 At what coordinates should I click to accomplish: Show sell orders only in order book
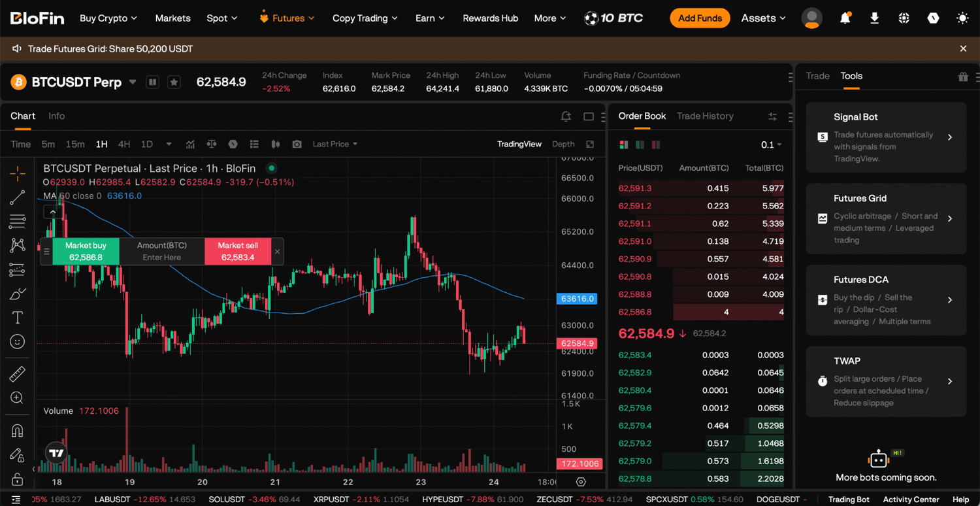tap(655, 144)
